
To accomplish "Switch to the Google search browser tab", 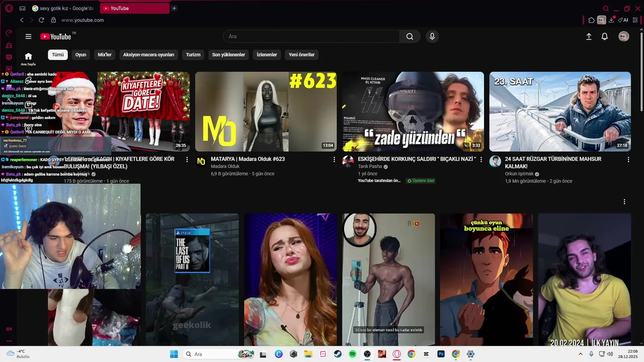I will tap(63, 8).
